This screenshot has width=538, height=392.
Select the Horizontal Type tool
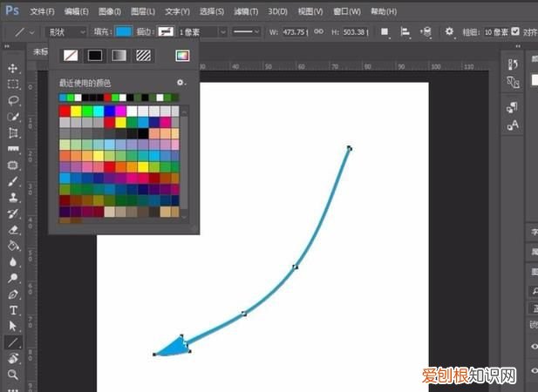pyautogui.click(x=13, y=310)
